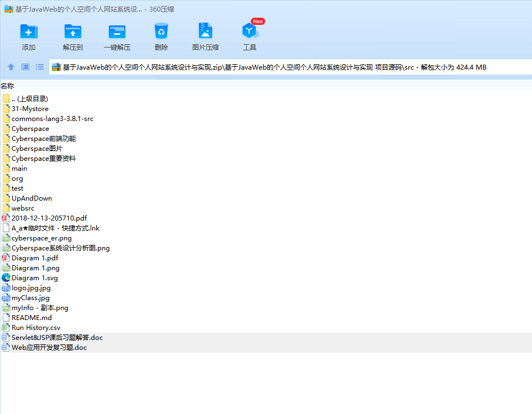Click the PDF icon of 2018-12-13-205710.pdf

click(x=6, y=218)
